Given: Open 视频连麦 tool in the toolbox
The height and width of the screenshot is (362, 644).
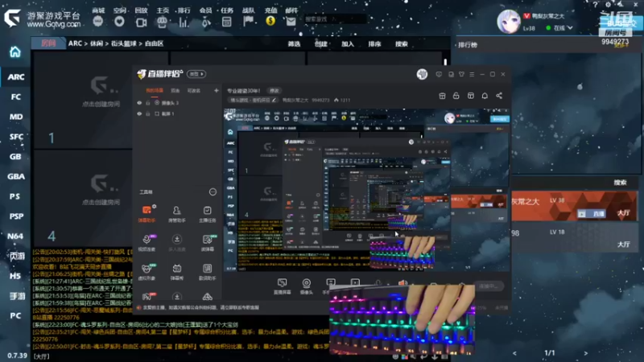Looking at the screenshot, I should pos(147,243).
